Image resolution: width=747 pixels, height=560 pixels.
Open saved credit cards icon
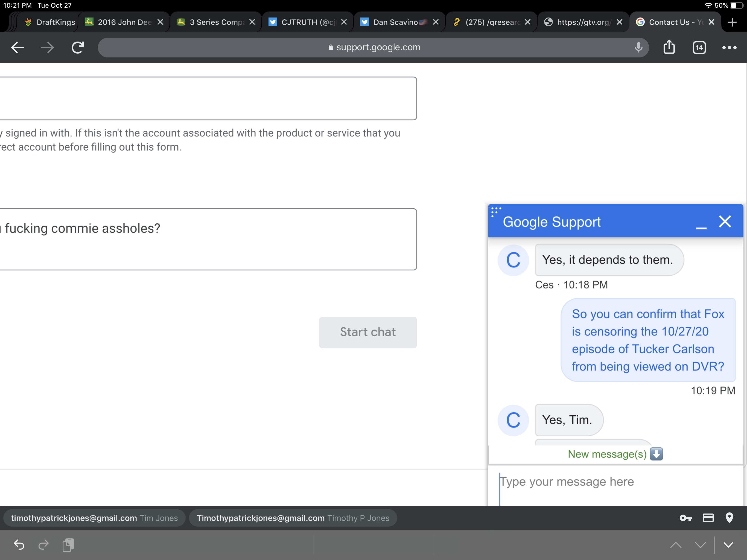point(708,518)
